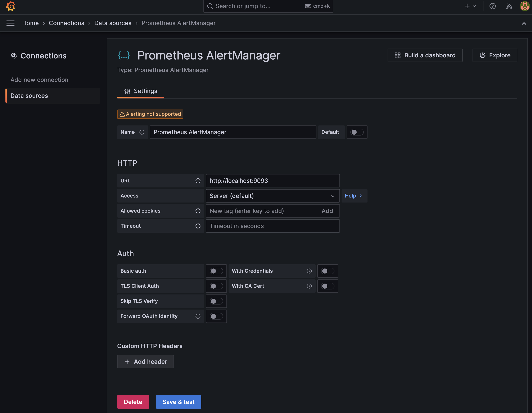Open Add new connection in sidebar
The image size is (532, 413).
[39, 80]
